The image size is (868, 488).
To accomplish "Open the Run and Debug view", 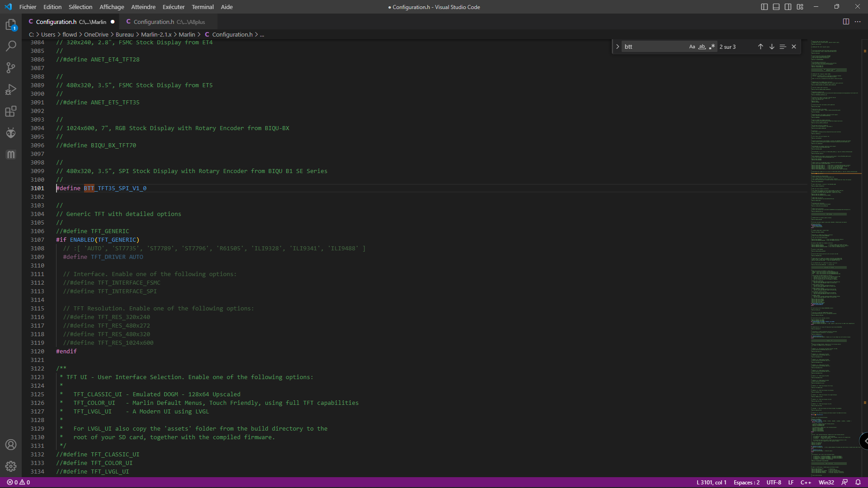I will [11, 89].
